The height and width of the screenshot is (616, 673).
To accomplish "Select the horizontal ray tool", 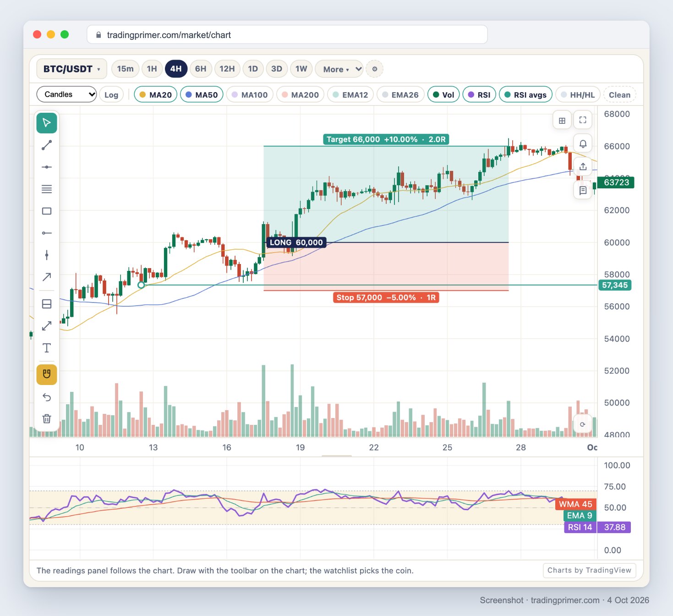I will click(47, 233).
